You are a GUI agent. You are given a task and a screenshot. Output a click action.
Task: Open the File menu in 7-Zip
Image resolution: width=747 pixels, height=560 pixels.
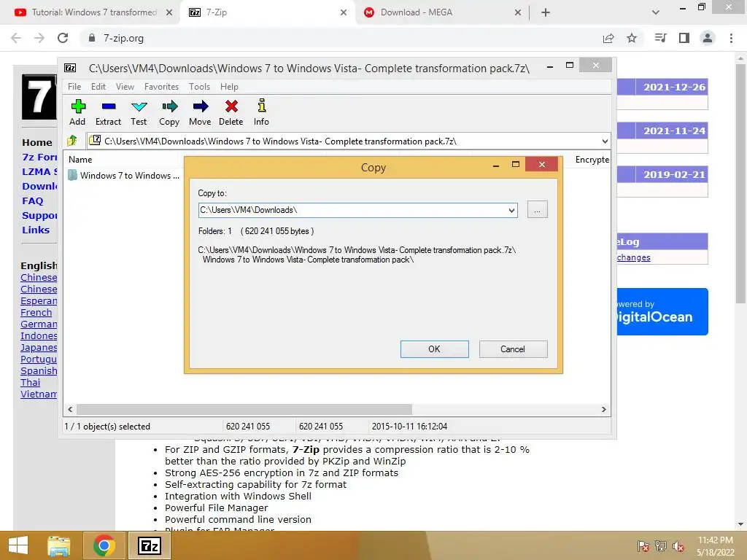[74, 87]
